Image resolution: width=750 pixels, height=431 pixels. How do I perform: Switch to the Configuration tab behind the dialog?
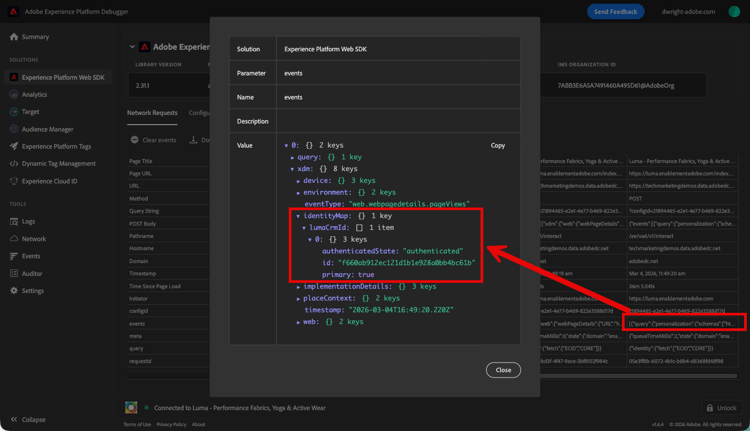199,113
